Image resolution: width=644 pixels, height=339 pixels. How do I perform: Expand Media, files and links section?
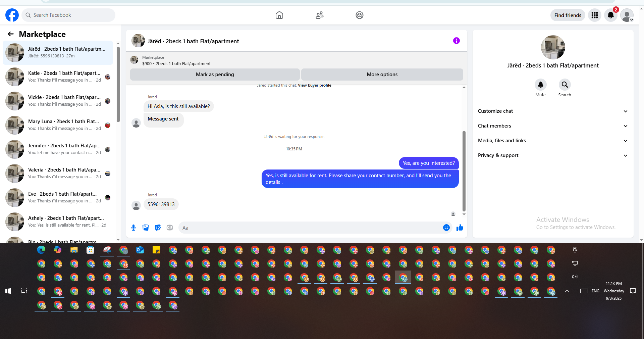553,141
